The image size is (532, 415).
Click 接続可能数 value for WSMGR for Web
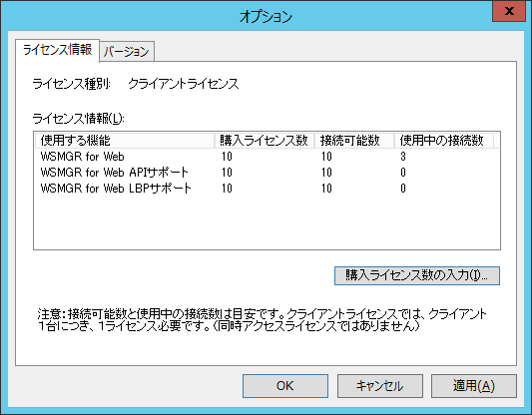click(x=326, y=157)
